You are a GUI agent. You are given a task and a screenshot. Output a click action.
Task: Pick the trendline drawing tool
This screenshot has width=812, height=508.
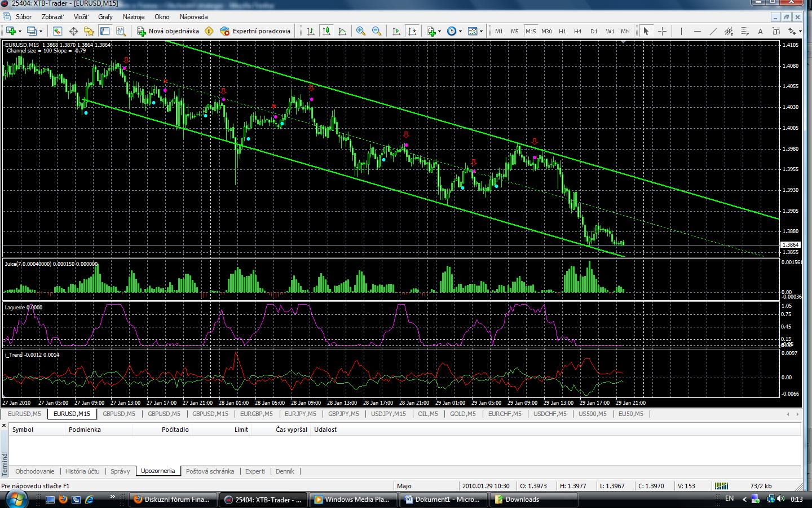(713, 32)
